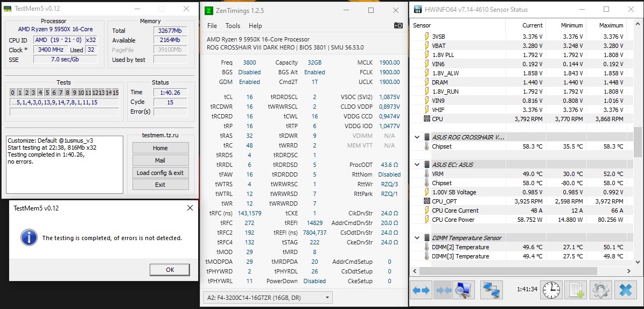This screenshot has width=644, height=309.
Task: Click OK in the TestMem5 completion dialog
Action: click(170, 270)
